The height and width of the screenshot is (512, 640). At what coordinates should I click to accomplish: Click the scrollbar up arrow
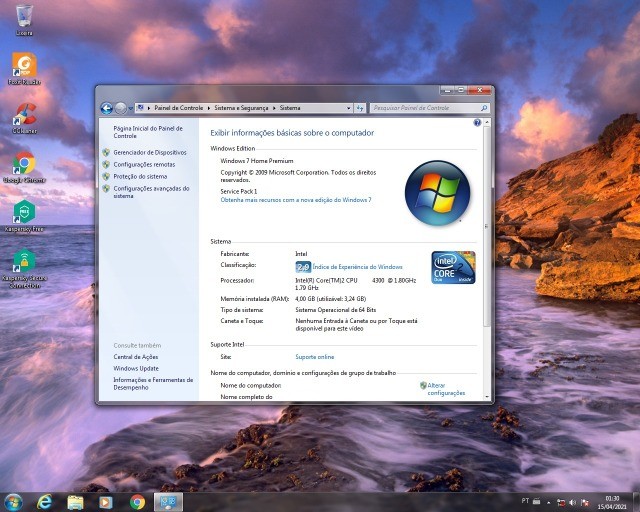(487, 122)
